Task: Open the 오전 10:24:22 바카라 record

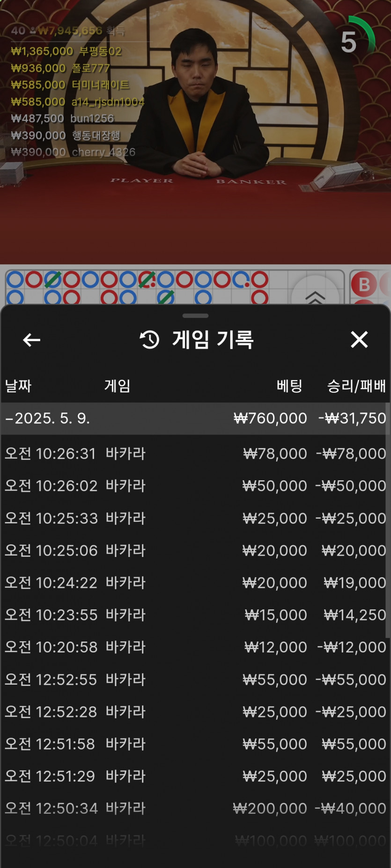Action: (195, 583)
